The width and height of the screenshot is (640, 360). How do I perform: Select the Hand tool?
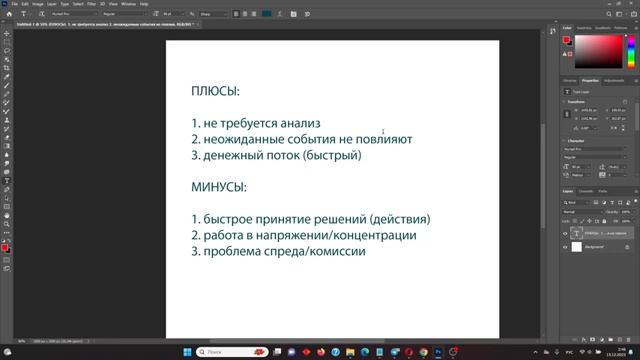pyautogui.click(x=7, y=216)
